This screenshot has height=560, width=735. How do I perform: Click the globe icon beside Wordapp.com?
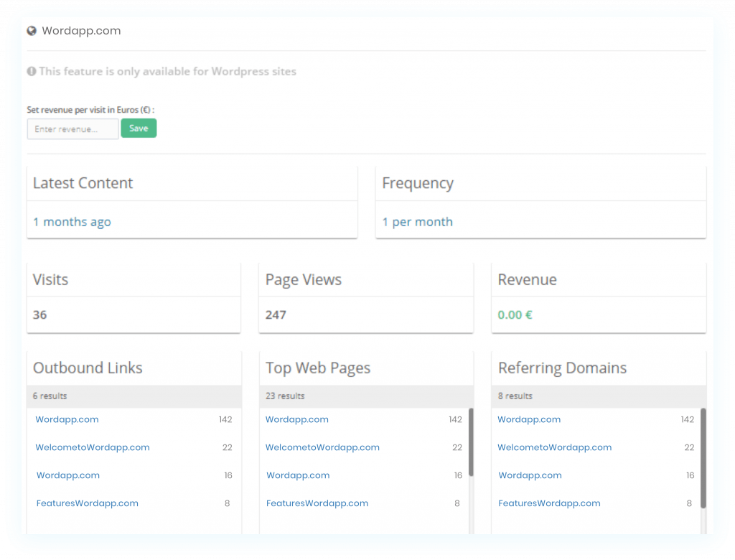pyautogui.click(x=31, y=31)
